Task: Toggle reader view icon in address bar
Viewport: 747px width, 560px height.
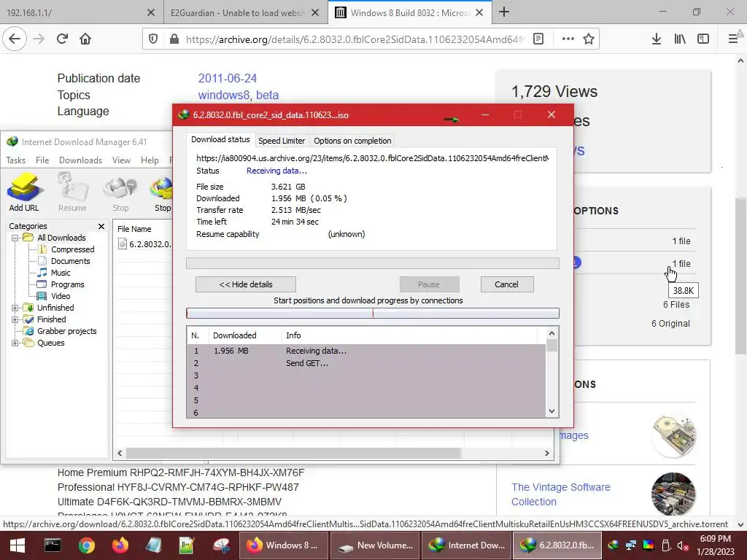Action: click(538, 39)
